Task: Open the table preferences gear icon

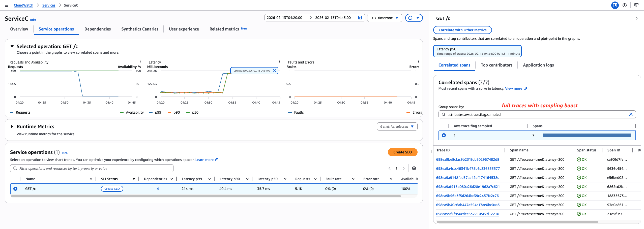Action: [414, 168]
